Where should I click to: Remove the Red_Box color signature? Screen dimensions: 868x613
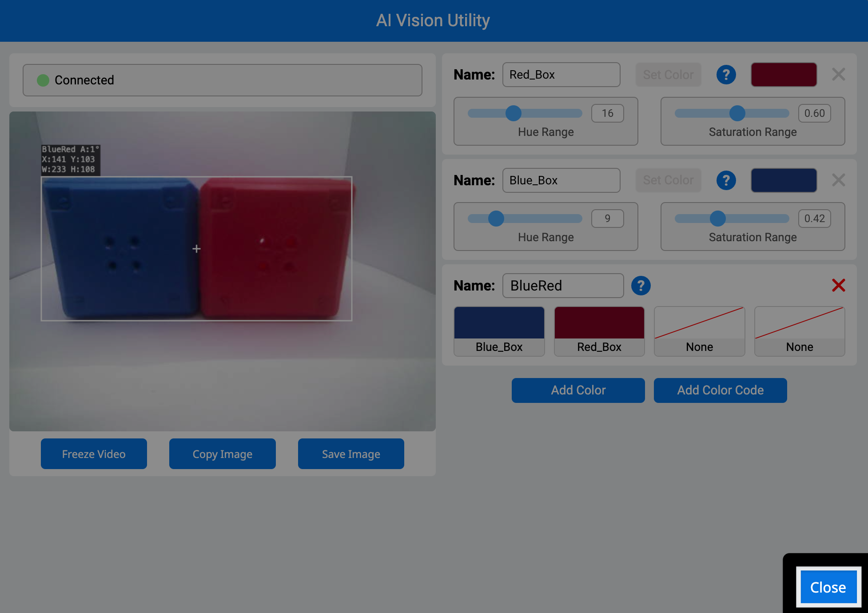coord(838,74)
